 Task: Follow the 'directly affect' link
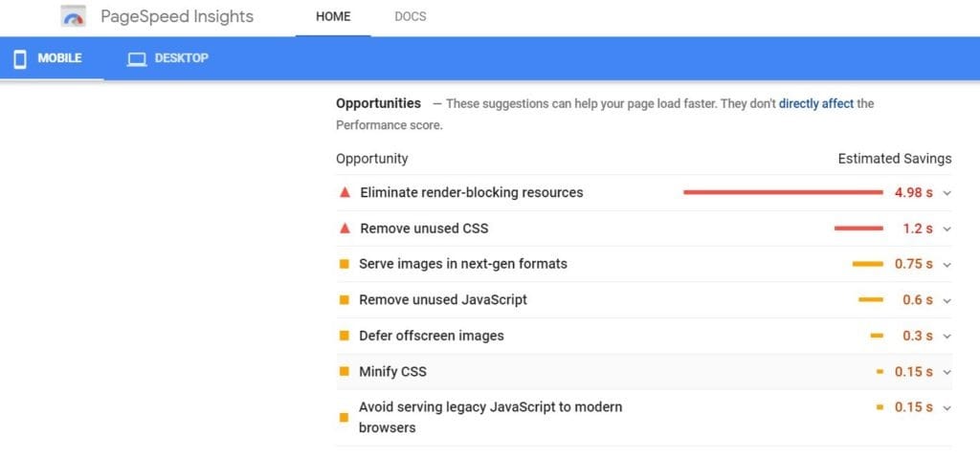tap(815, 103)
